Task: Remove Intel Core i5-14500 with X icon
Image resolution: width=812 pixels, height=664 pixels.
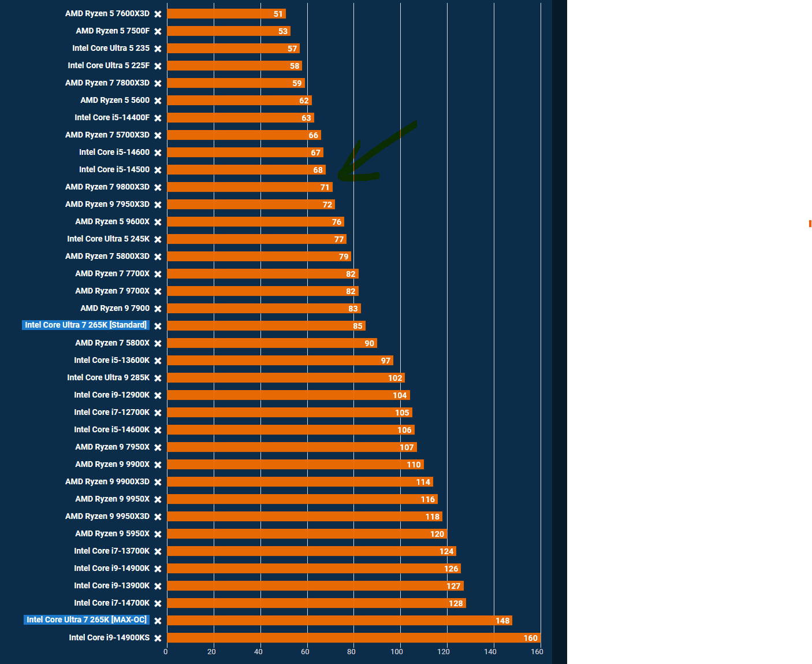Action: pyautogui.click(x=158, y=170)
